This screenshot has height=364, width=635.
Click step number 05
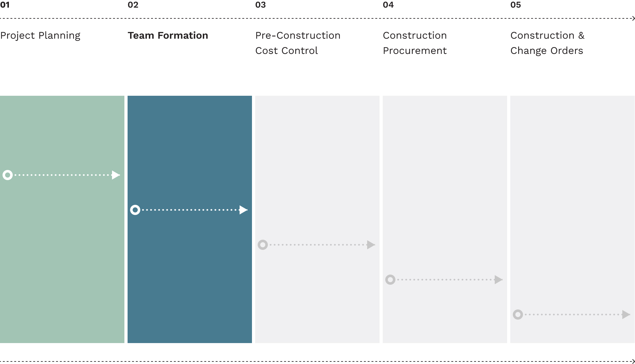tap(516, 5)
